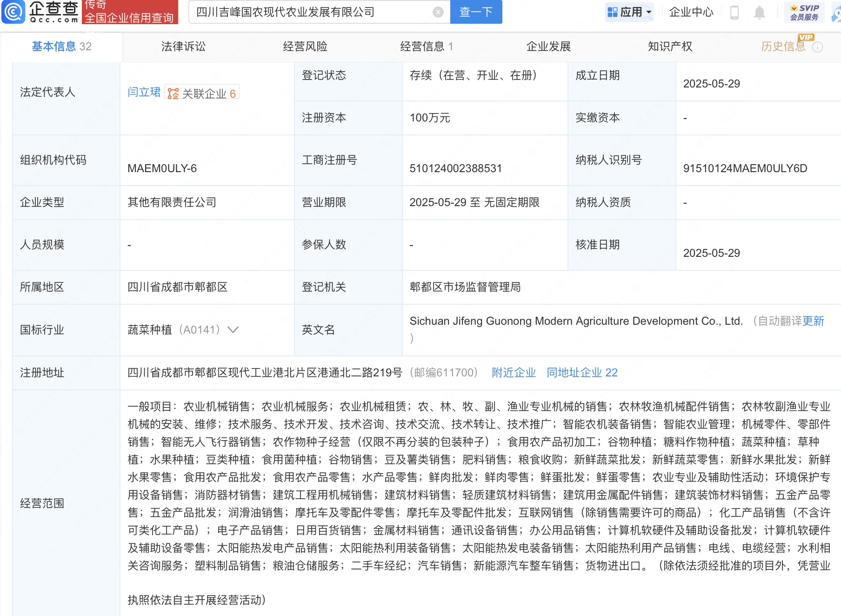Open legal representative 闫立珺 link
This screenshot has width=841, height=616.
coord(144,92)
